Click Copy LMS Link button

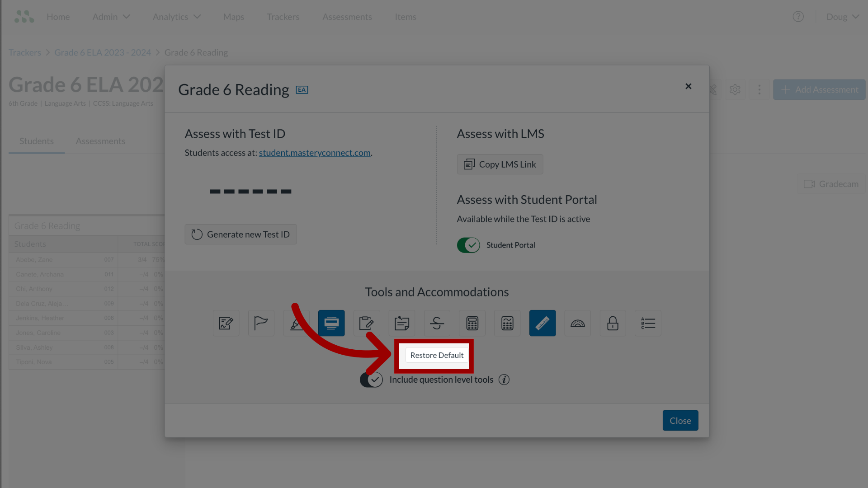pyautogui.click(x=500, y=164)
